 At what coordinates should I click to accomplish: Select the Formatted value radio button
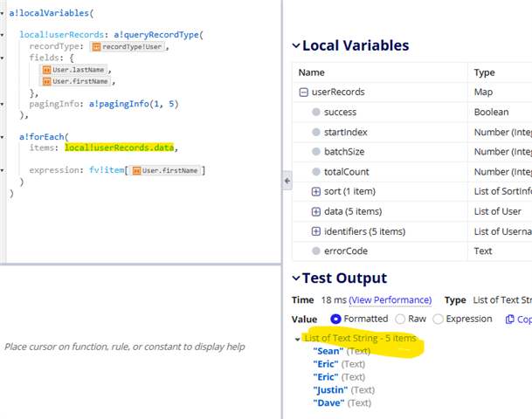pos(335,319)
